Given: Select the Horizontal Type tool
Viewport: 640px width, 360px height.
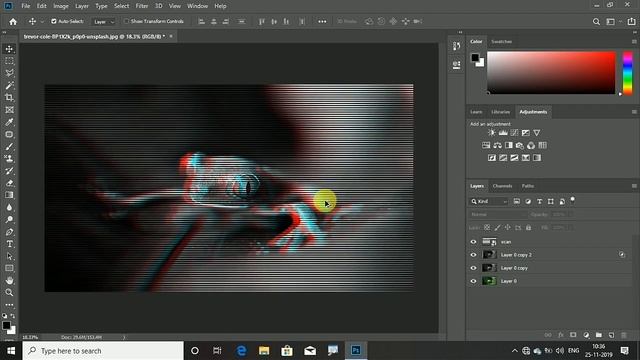Looking at the screenshot, I should pos(9,244).
